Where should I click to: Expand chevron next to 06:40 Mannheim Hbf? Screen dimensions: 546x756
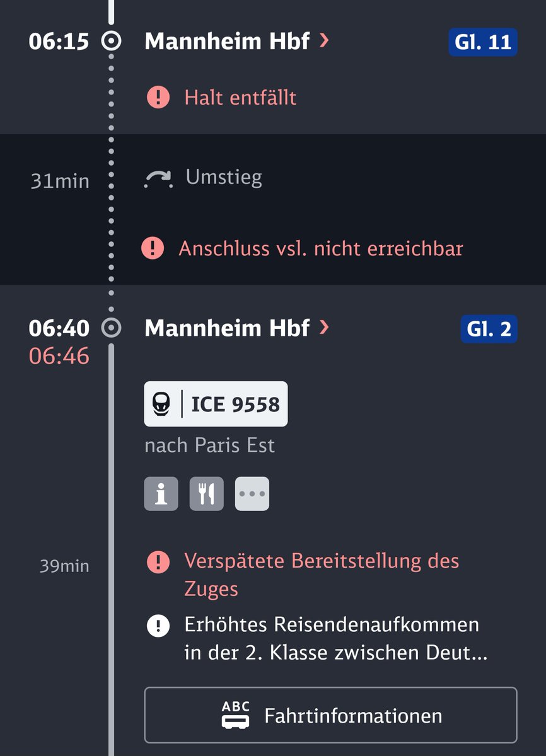pyautogui.click(x=324, y=328)
